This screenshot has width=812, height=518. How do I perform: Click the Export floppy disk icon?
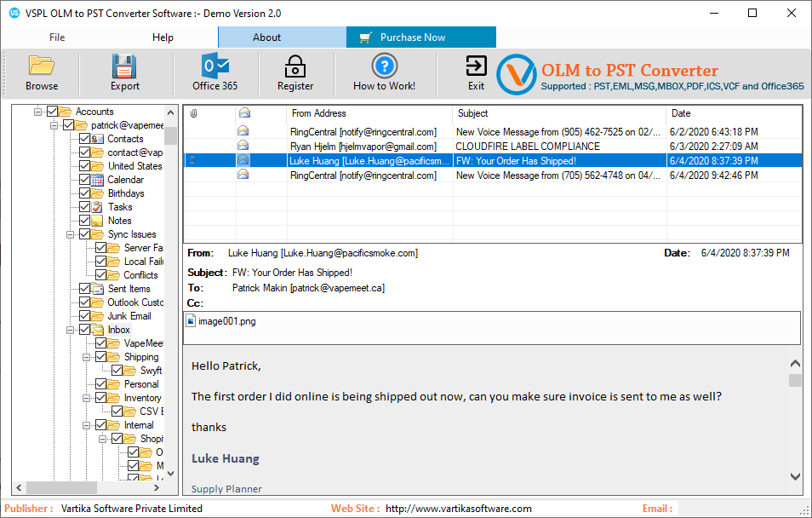point(124,66)
